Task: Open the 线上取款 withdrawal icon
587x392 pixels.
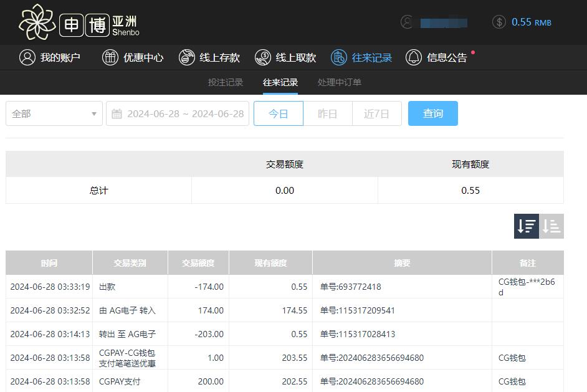Action: [262, 57]
